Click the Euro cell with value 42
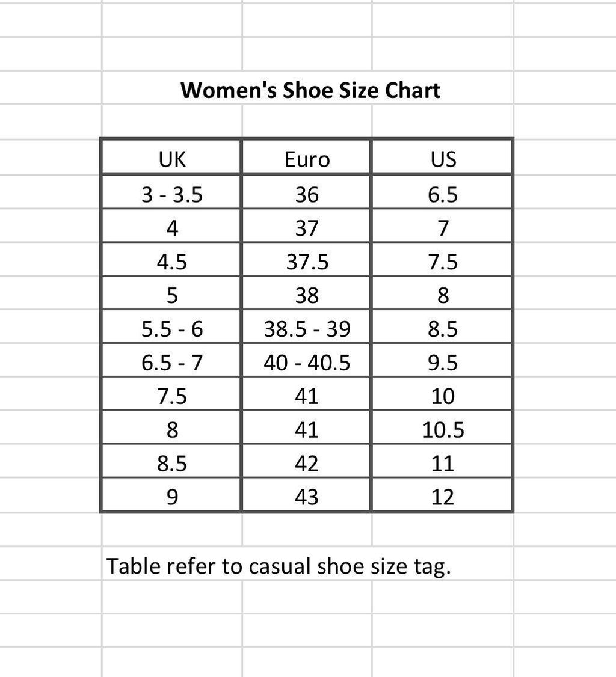Image resolution: width=616 pixels, height=677 pixels. pos(307,464)
